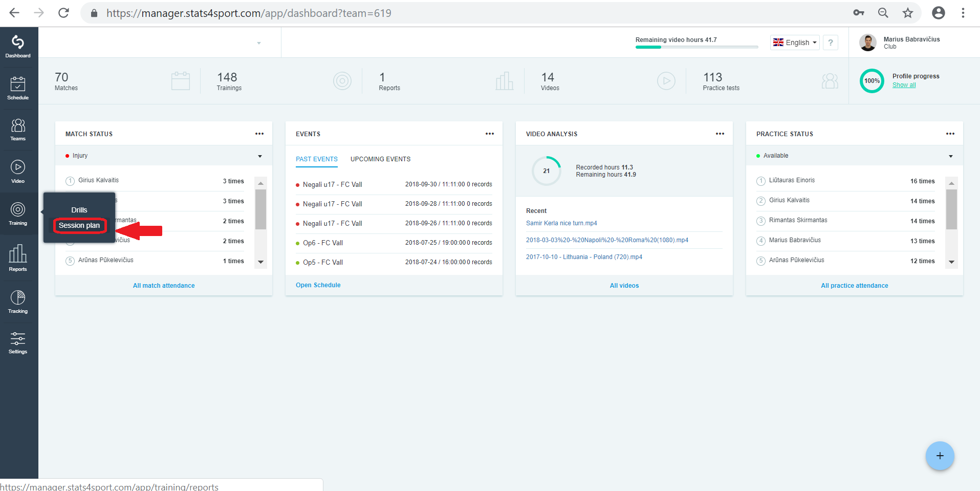Open the Lithuania - Poland (720).mp4 video
Screen dimensions: 980x491
[x=584, y=257]
